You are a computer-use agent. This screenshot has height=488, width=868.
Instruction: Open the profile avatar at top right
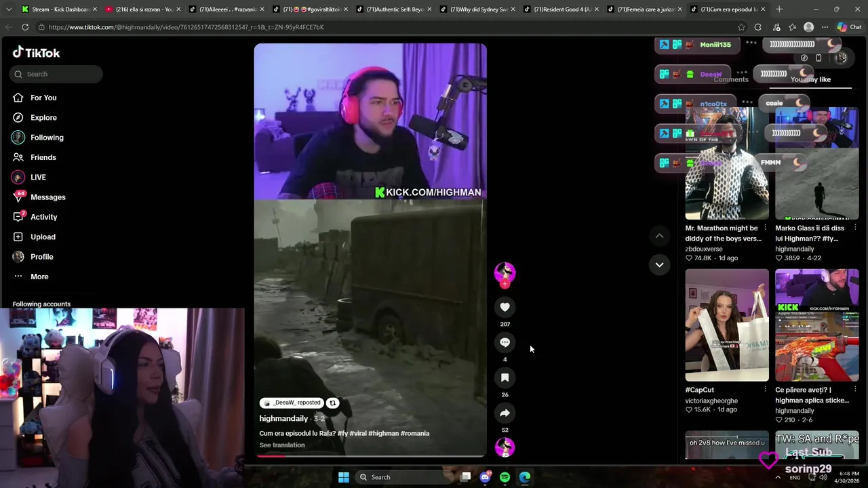coord(842,58)
